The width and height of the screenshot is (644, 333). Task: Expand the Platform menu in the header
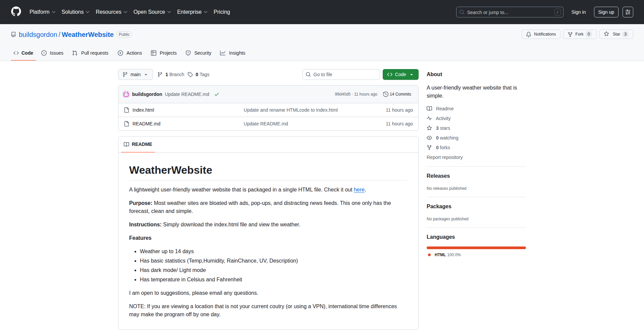point(42,12)
